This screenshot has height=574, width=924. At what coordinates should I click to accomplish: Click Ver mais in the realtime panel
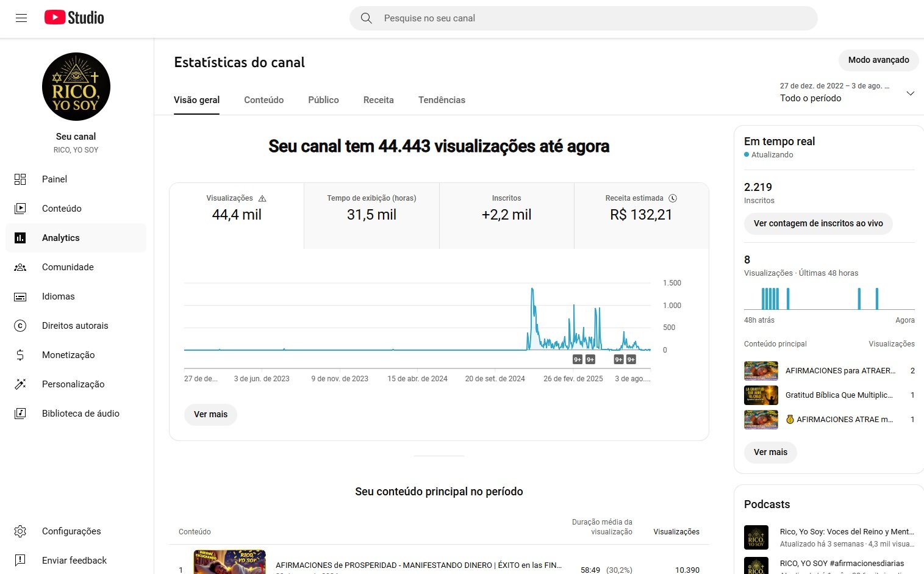(x=770, y=452)
